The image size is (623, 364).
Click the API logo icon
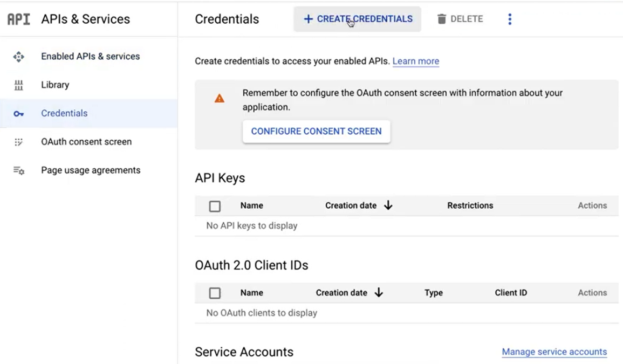[18, 19]
